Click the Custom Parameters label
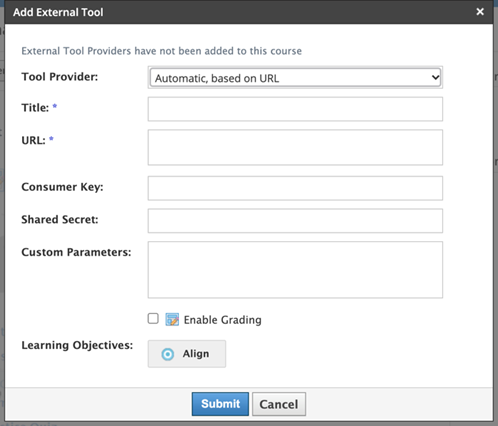 click(76, 252)
